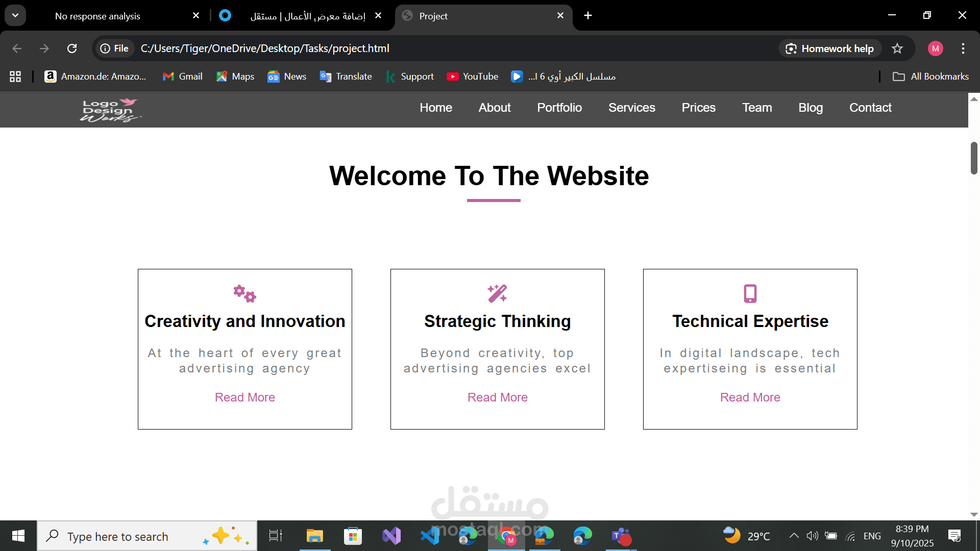Go to Services in the navbar

point(632,108)
